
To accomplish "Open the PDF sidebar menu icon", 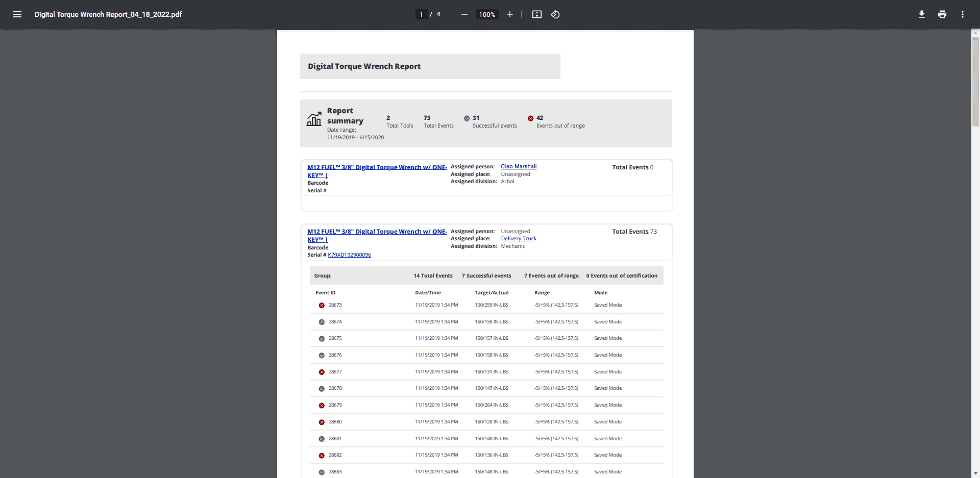I will 17,14.
